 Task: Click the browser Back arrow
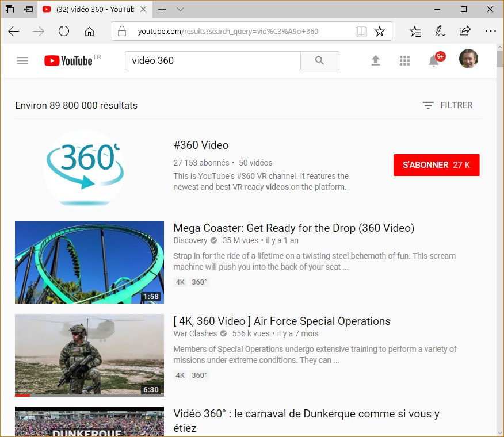[x=13, y=32]
